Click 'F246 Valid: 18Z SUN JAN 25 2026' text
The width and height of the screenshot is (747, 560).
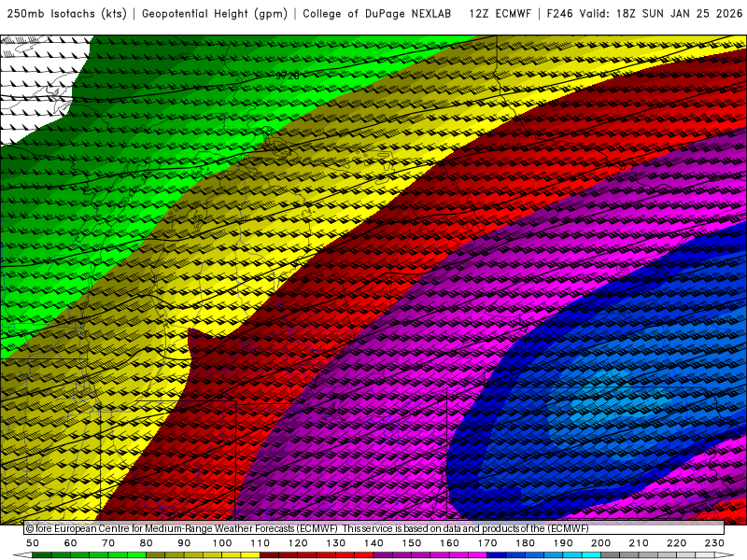tap(644, 14)
